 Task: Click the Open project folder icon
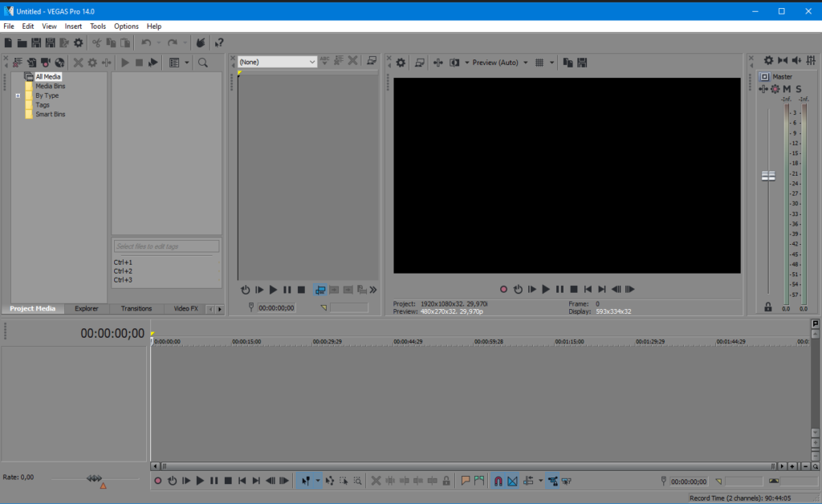click(22, 43)
